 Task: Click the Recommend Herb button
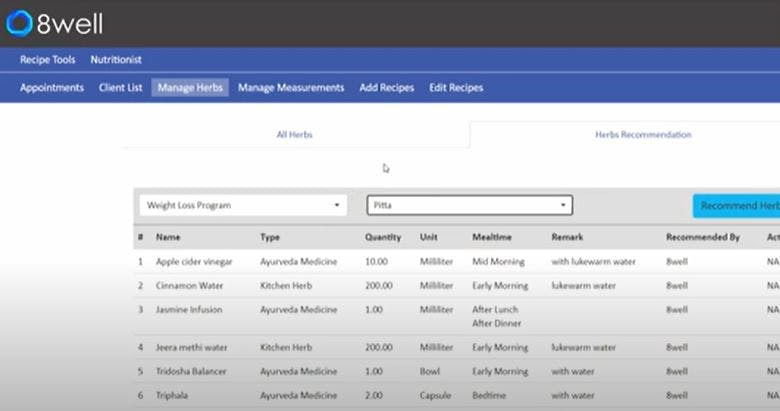[x=736, y=206]
